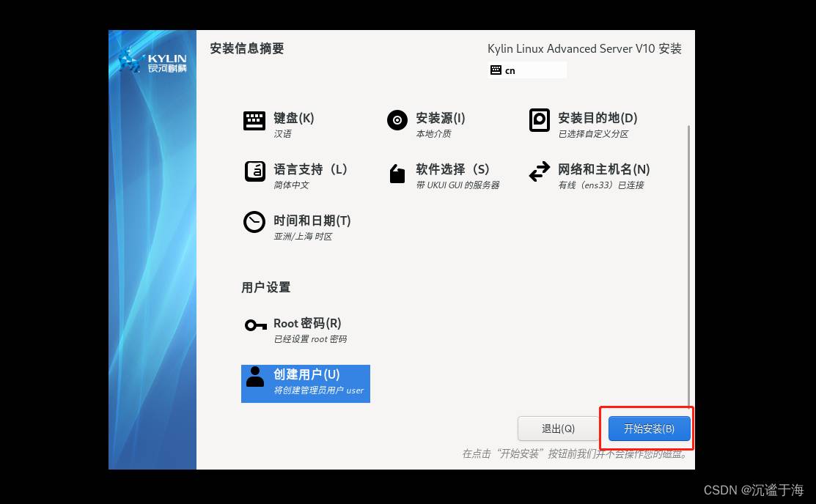The width and height of the screenshot is (816, 504).
Task: Click the user silhouette icon for 创建用户(U)
Action: tap(254, 377)
